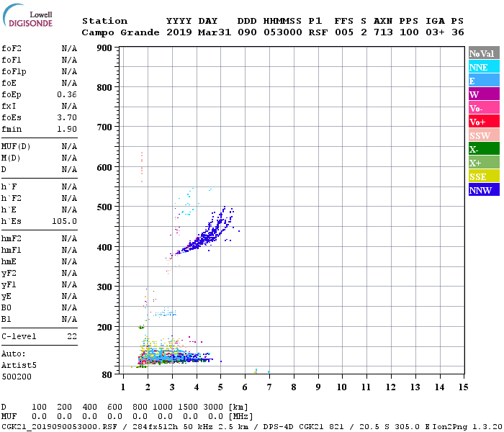
Task: Click the salmon SSW echoes near 600 km
Action: click(x=142, y=167)
